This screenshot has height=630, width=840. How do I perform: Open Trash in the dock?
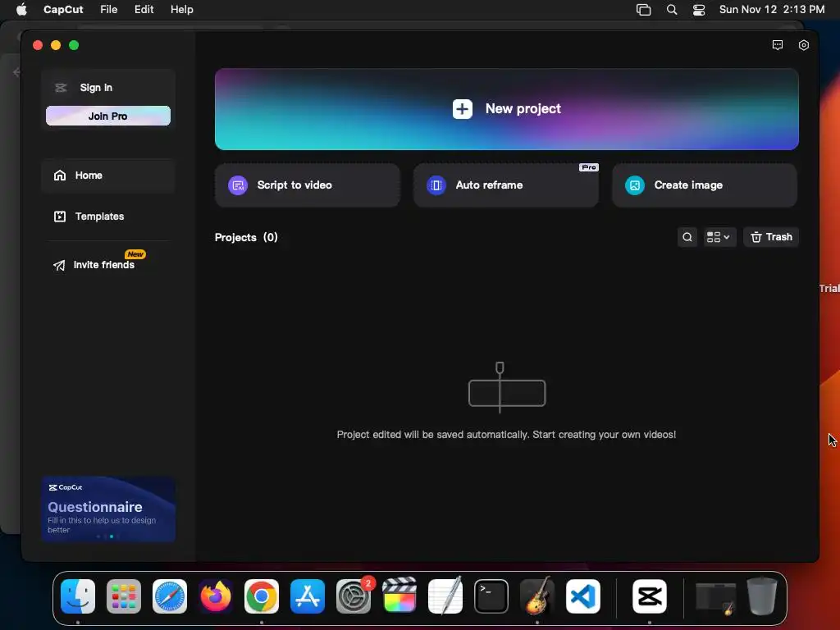point(762,596)
